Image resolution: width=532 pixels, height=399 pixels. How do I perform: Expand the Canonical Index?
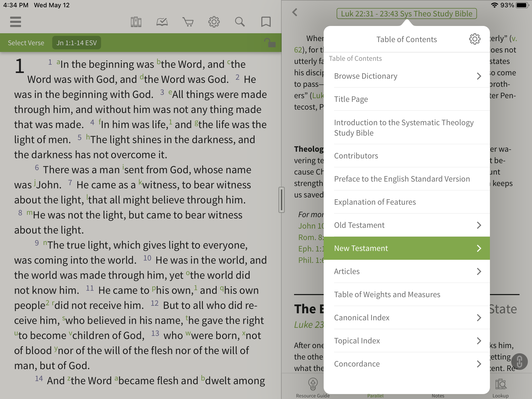[407, 317]
